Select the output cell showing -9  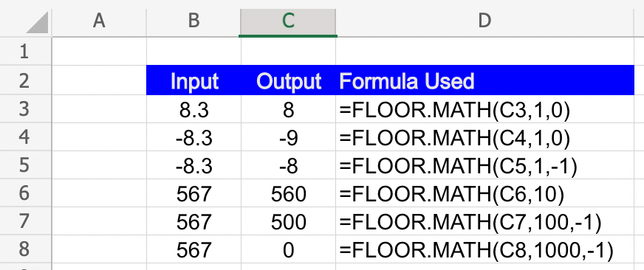(288, 137)
